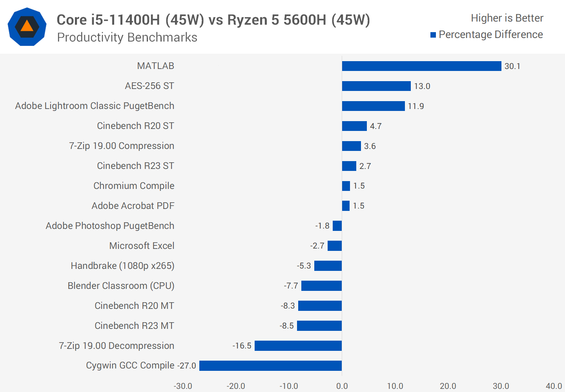
Task: Select the chart title Core i5-11400H vs Ryzen
Action: [x=213, y=20]
